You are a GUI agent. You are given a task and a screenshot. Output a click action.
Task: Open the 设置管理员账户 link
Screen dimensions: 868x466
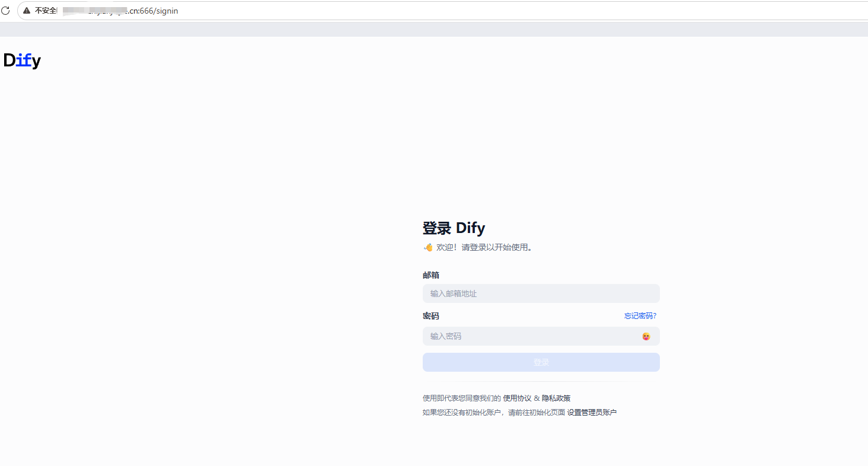(x=592, y=413)
